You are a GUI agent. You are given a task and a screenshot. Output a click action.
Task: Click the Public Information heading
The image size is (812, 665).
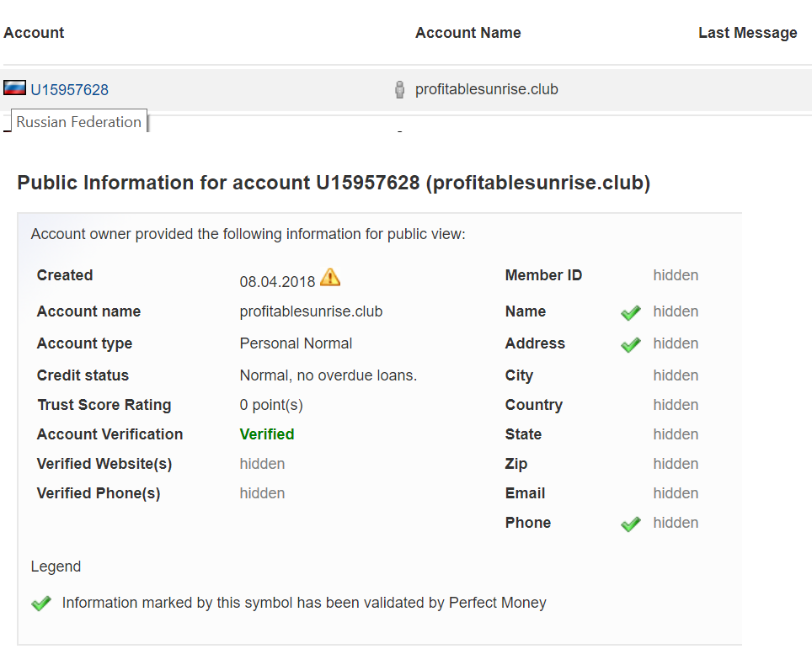tap(334, 183)
